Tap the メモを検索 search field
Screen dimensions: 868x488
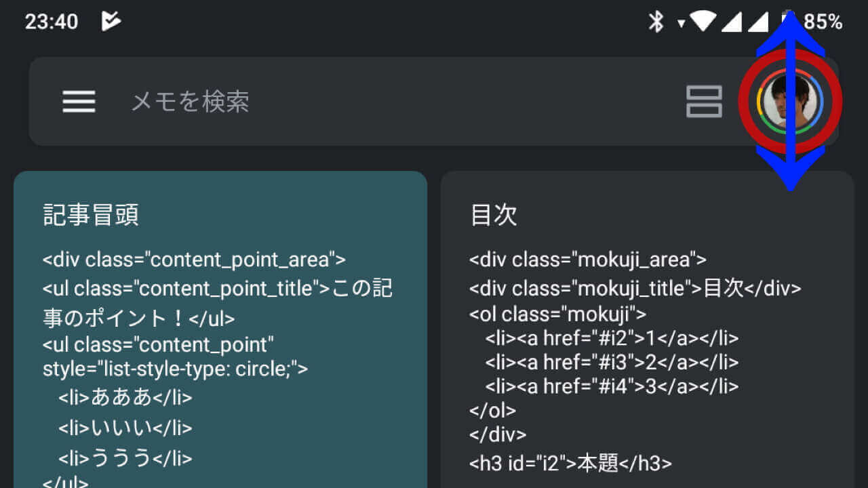[339, 102]
